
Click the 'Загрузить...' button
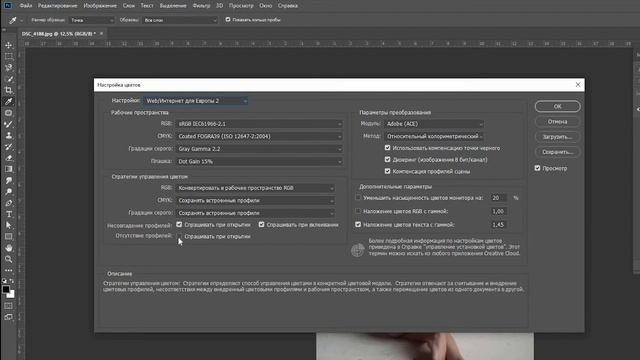coord(557,137)
